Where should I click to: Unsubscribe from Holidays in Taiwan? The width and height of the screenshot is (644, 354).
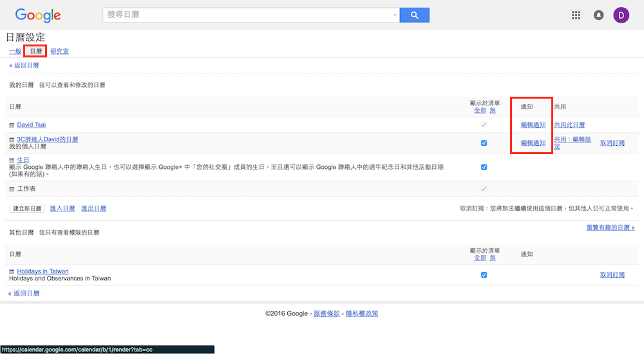612,275
